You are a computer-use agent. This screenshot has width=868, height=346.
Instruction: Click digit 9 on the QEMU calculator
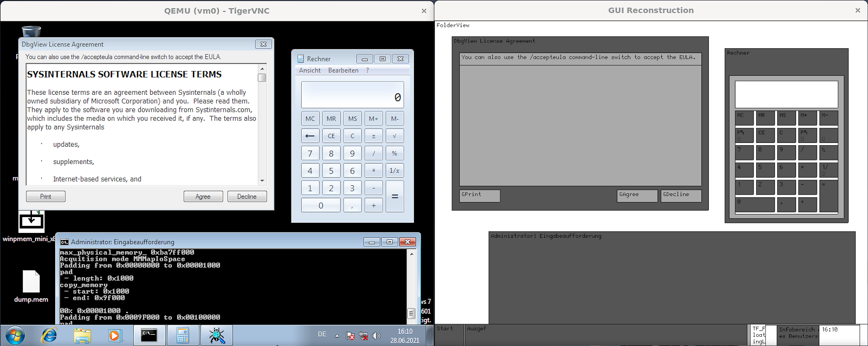352,153
